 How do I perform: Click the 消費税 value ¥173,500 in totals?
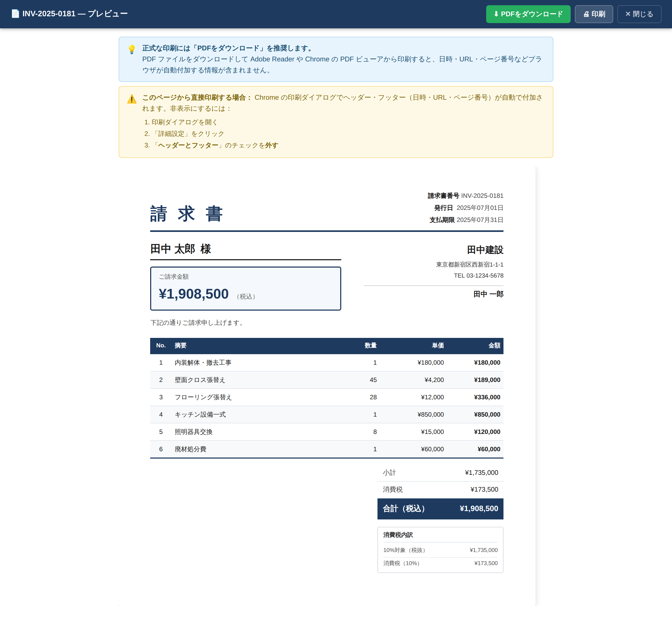(x=484, y=490)
